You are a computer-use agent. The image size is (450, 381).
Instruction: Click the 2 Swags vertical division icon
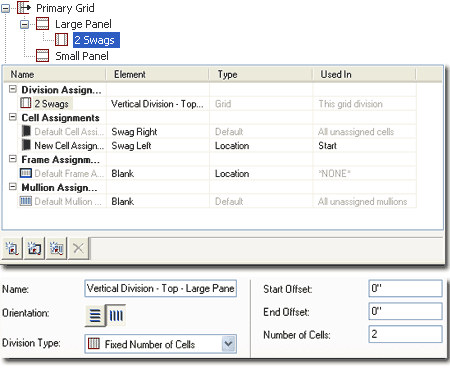click(61, 40)
